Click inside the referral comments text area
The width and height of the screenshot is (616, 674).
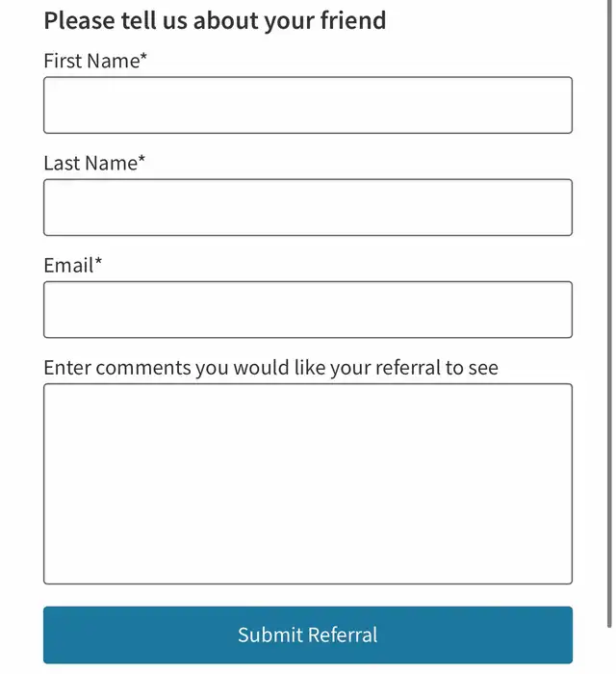pos(308,483)
